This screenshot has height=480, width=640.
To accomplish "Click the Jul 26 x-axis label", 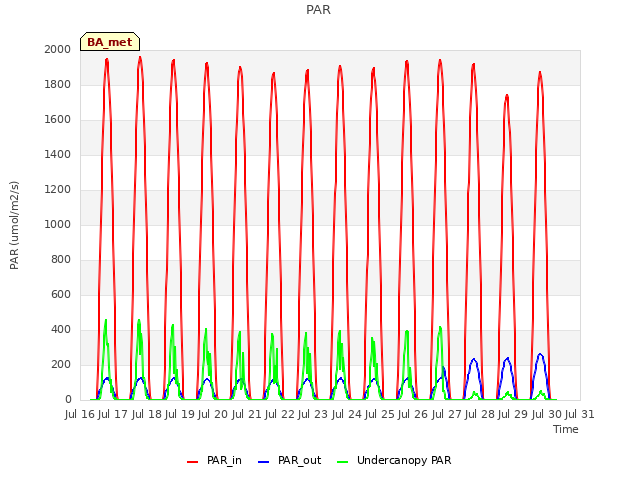I will (x=413, y=415).
